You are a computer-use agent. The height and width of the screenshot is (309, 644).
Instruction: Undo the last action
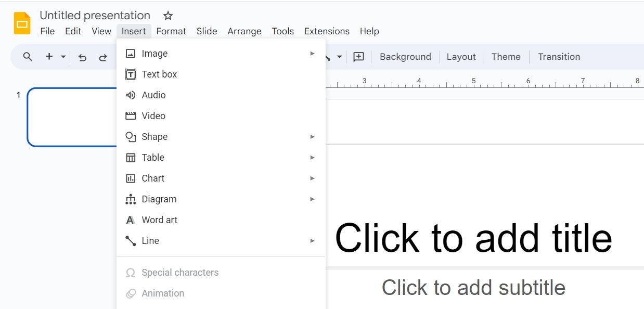[82, 57]
